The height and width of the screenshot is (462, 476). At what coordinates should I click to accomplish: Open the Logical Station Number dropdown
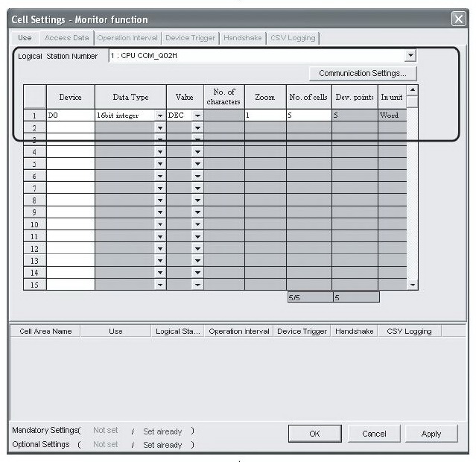(x=410, y=56)
